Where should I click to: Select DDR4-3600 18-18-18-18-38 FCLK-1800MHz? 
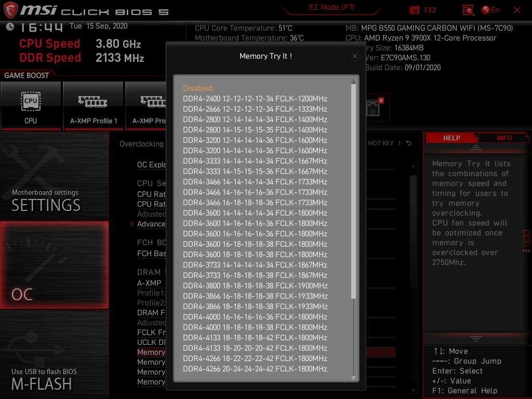tap(255, 255)
